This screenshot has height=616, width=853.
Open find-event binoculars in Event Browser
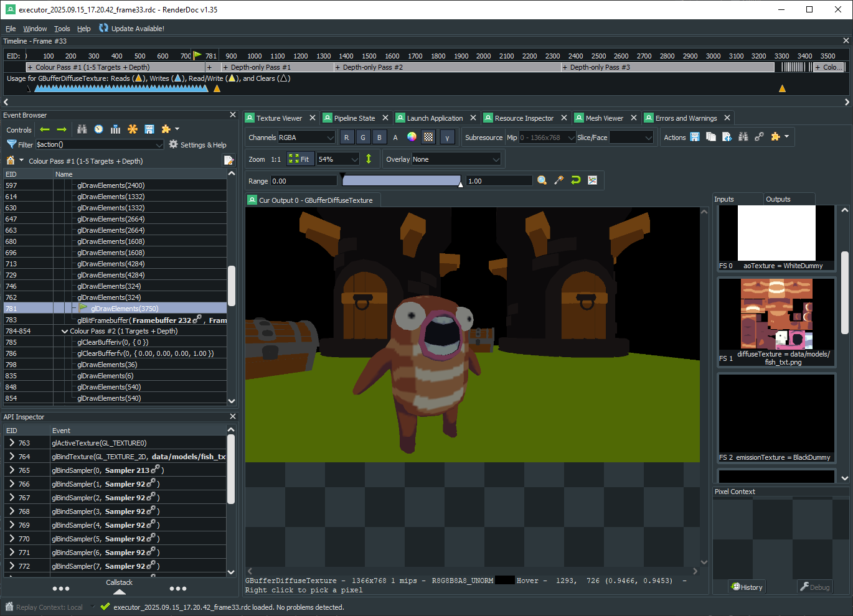82,129
